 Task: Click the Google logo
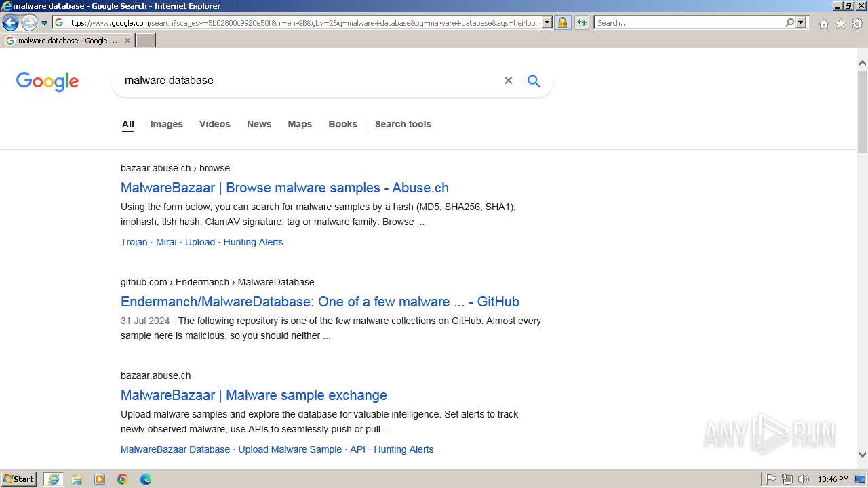(47, 81)
